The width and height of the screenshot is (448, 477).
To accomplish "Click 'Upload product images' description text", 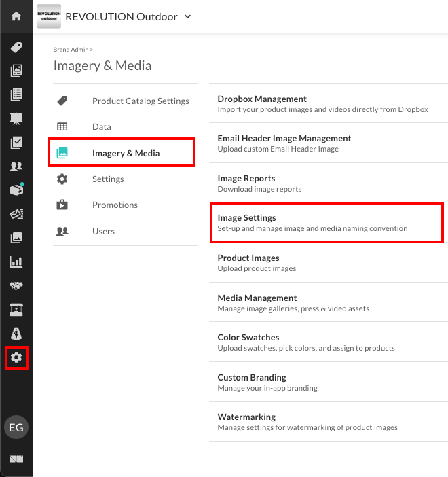I will click(x=257, y=268).
